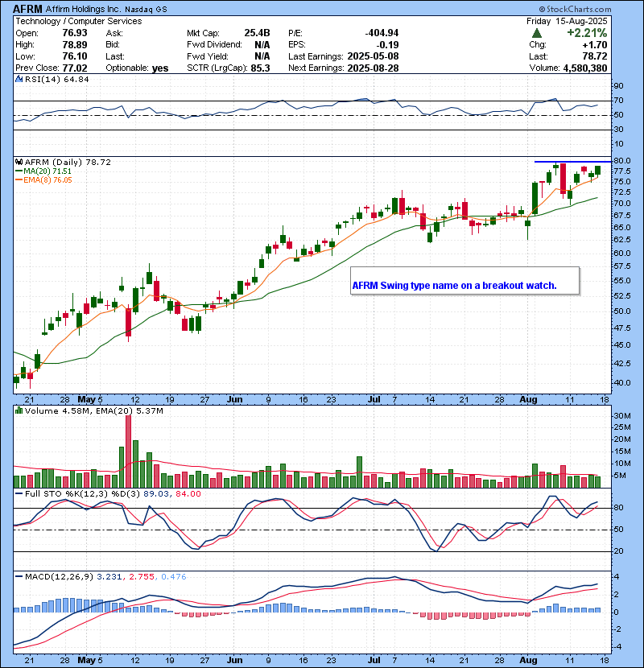Click the Nasdaq GS exchange label

(147, 10)
